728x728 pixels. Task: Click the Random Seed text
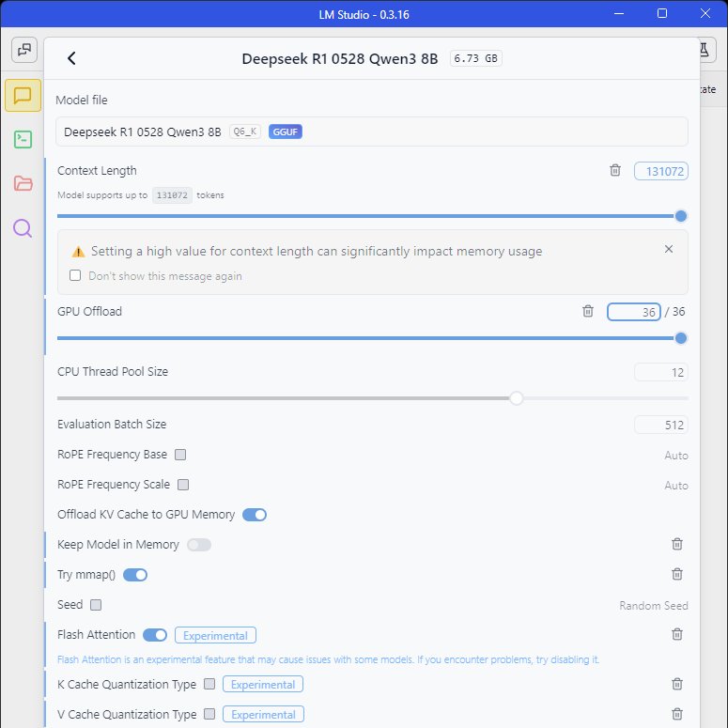(x=654, y=606)
